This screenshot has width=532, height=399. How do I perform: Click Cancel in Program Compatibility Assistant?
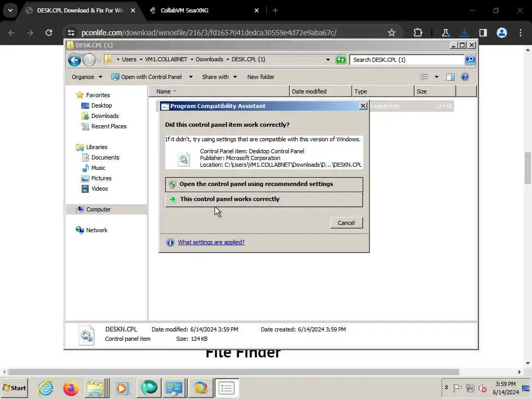tap(347, 223)
